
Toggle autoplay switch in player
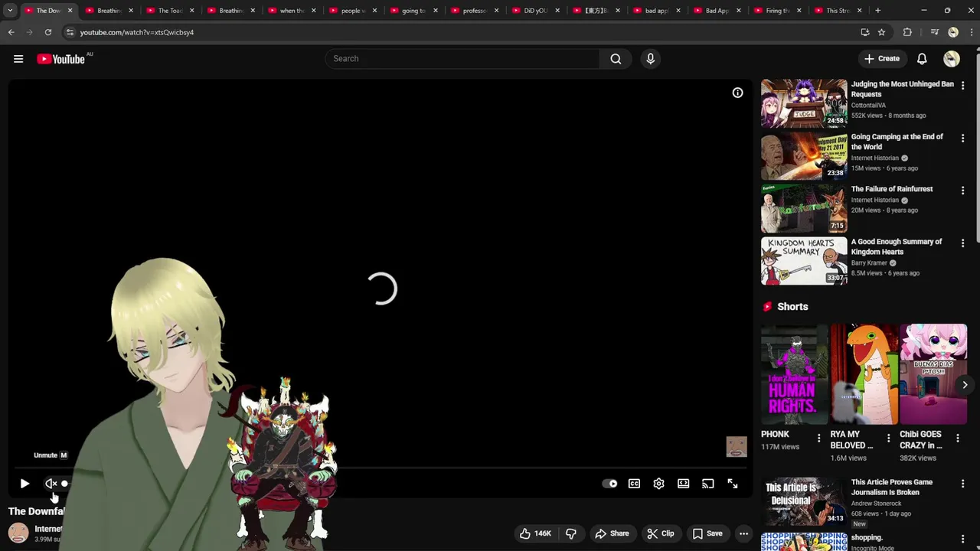coord(609,484)
